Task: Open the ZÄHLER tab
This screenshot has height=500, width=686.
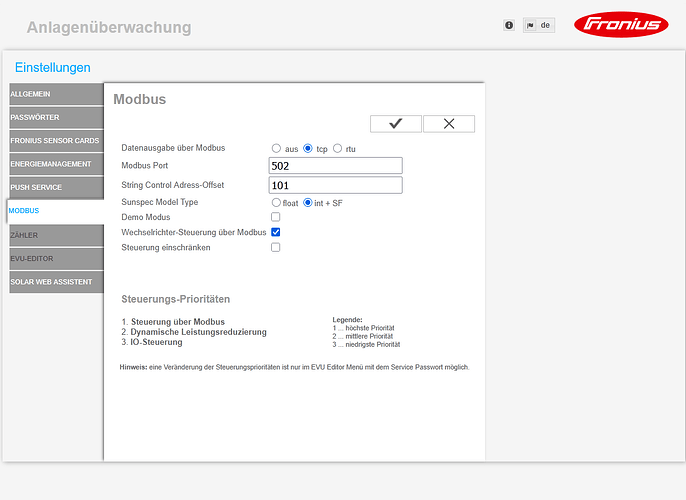Action: click(56, 235)
